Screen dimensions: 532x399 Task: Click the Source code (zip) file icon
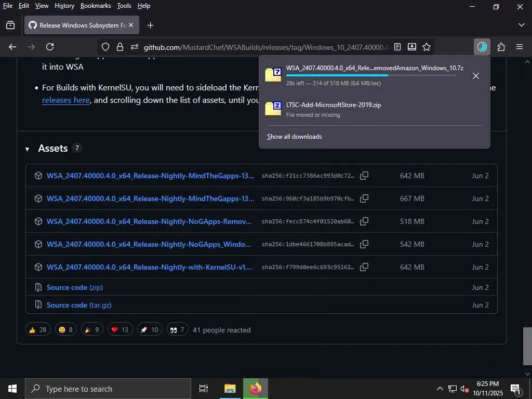38,287
